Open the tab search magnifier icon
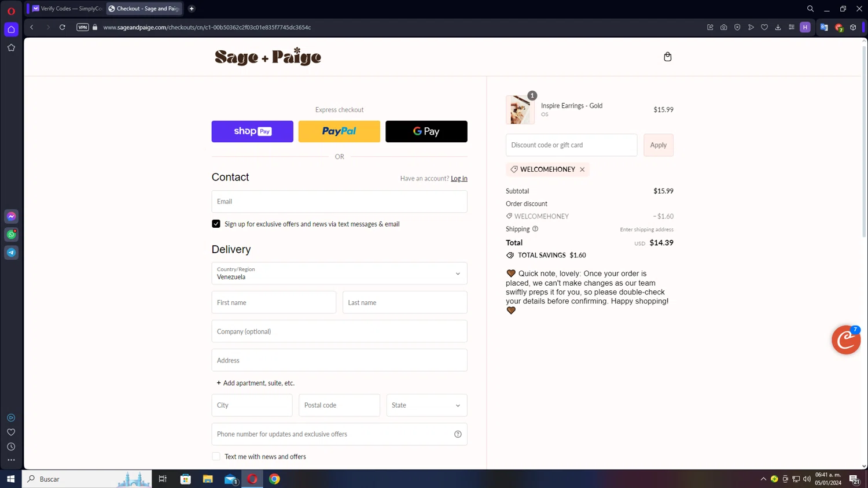This screenshot has height=488, width=868. pyautogui.click(x=810, y=9)
